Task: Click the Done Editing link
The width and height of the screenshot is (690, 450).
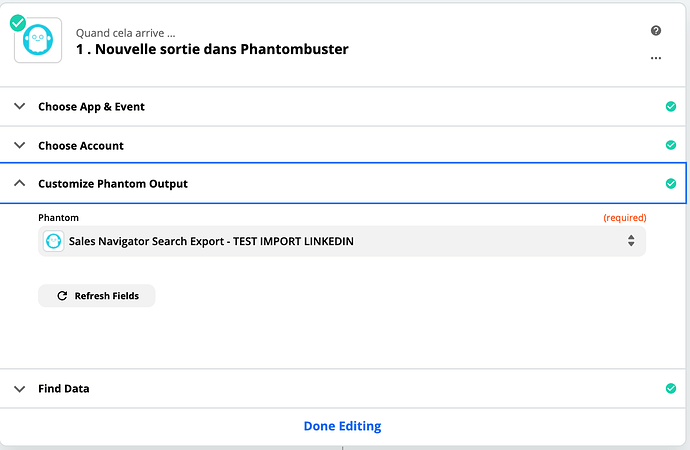Action: [x=342, y=426]
